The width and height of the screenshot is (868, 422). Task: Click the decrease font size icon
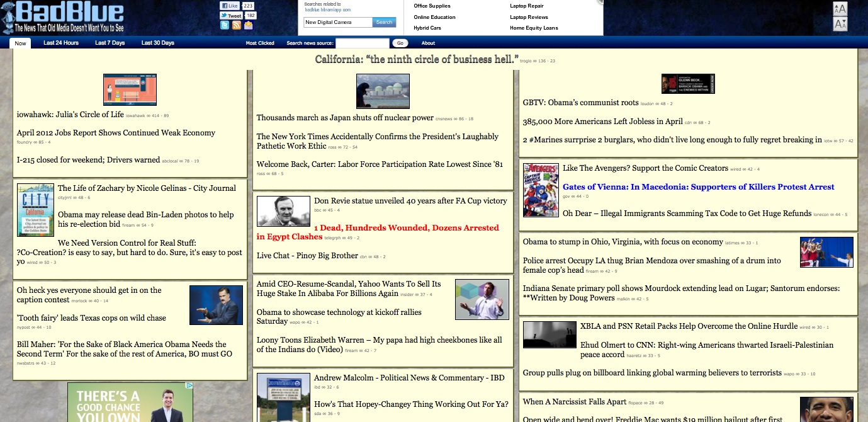point(840,24)
